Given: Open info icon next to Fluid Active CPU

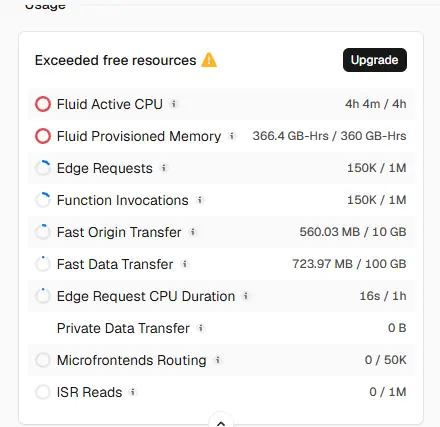Looking at the screenshot, I should 174,104.
